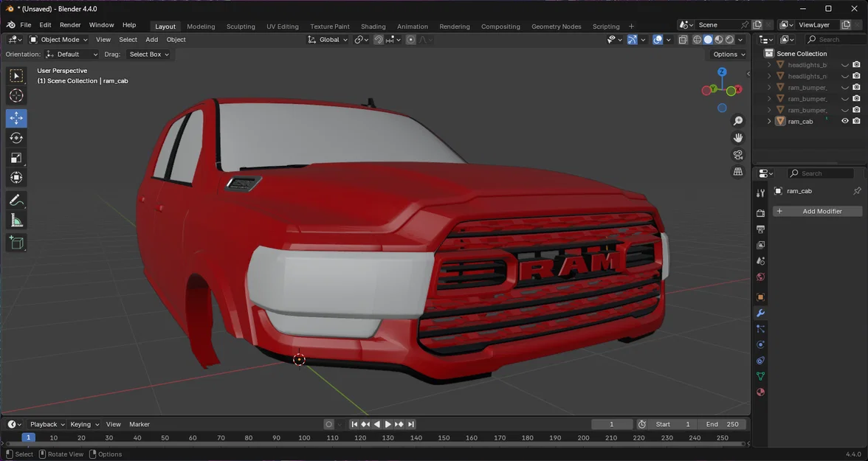The height and width of the screenshot is (461, 868).
Task: Open the Playback dropdown in timeline
Action: tap(47, 424)
